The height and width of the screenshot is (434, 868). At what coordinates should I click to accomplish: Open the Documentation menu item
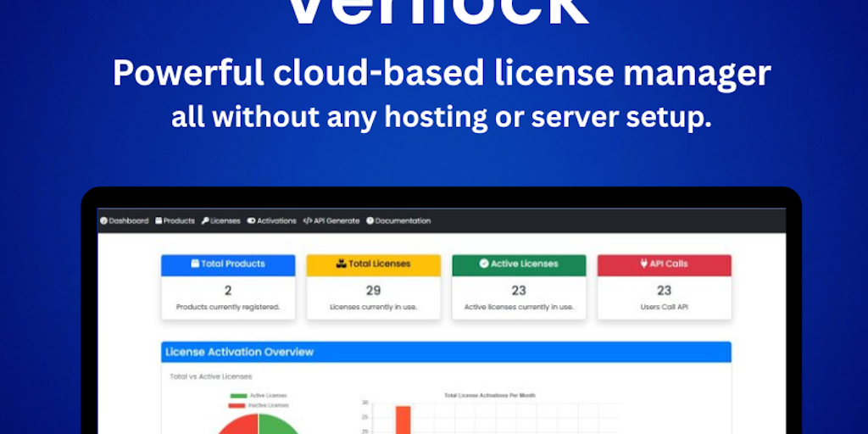click(x=398, y=221)
